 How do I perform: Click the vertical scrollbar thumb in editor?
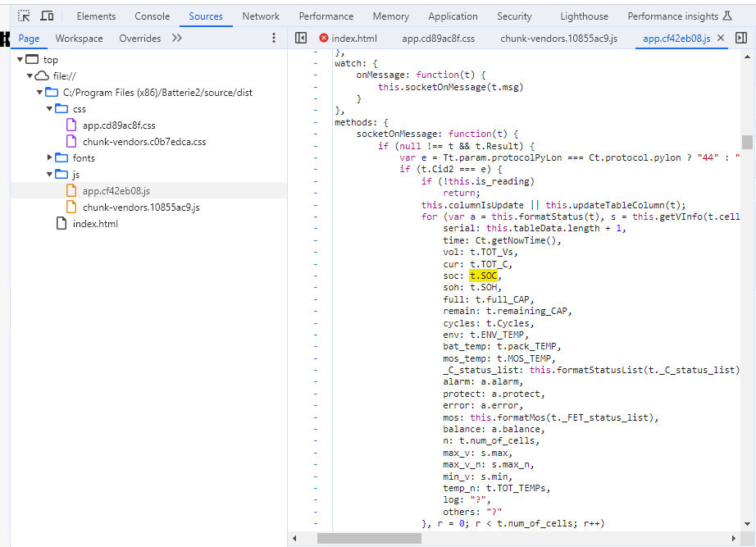[x=747, y=143]
